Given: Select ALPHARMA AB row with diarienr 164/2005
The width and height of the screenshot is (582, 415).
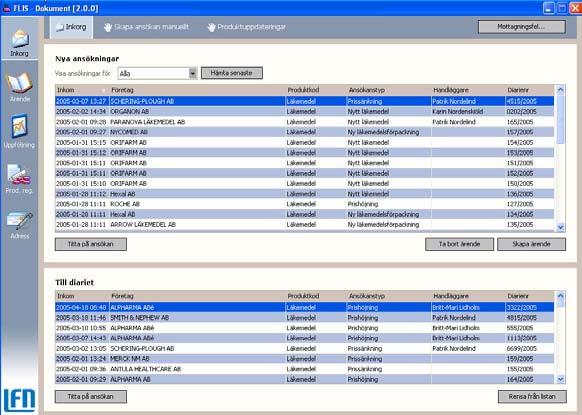Looking at the screenshot, I should tap(304, 379).
